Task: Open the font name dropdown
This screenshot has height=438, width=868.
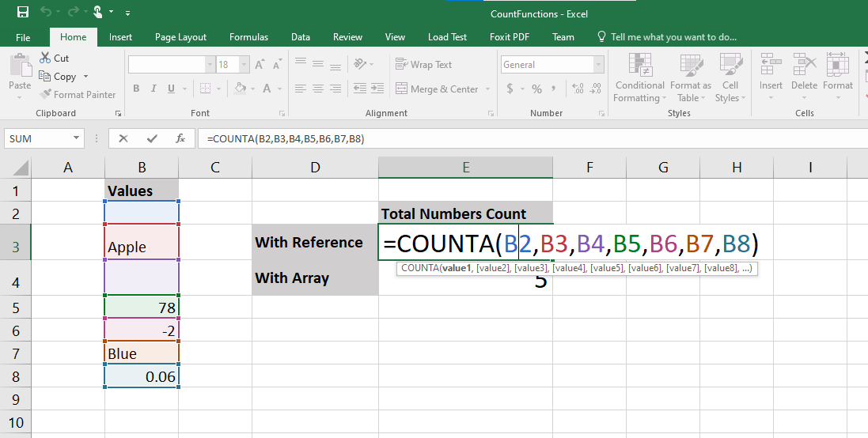Action: (x=210, y=65)
